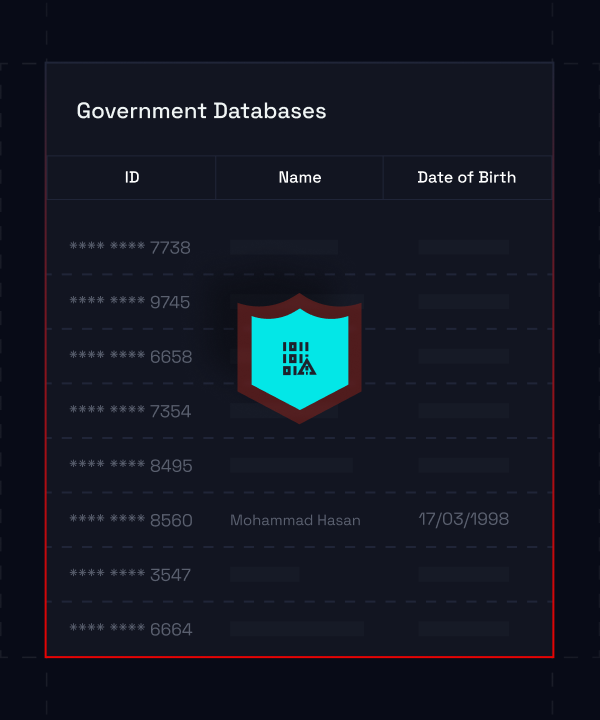
Task: Click the ID ending in 6658
Action: pos(131,357)
